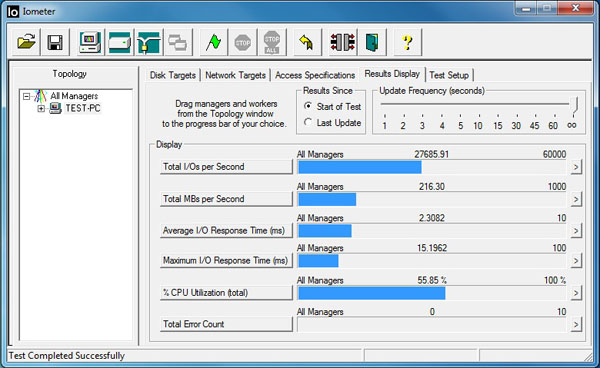The height and width of the screenshot is (368, 600).
Task: Select Results Display tab
Action: [392, 74]
